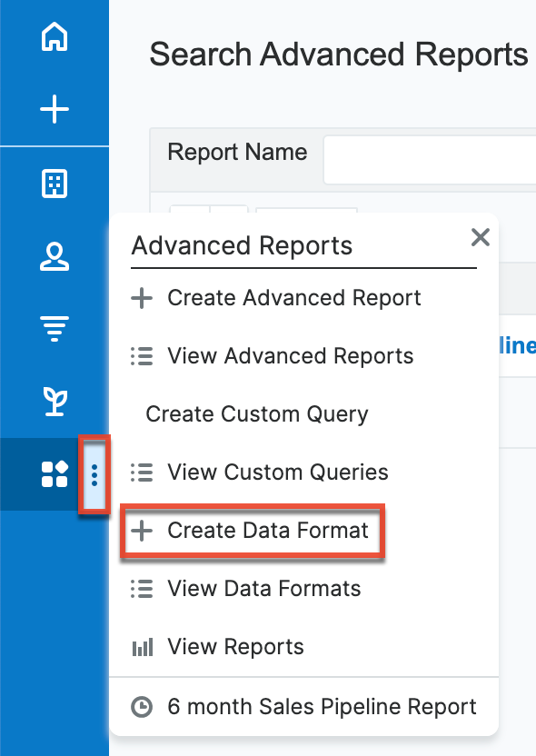
Task: Select Create Advanced Report
Action: click(x=291, y=297)
